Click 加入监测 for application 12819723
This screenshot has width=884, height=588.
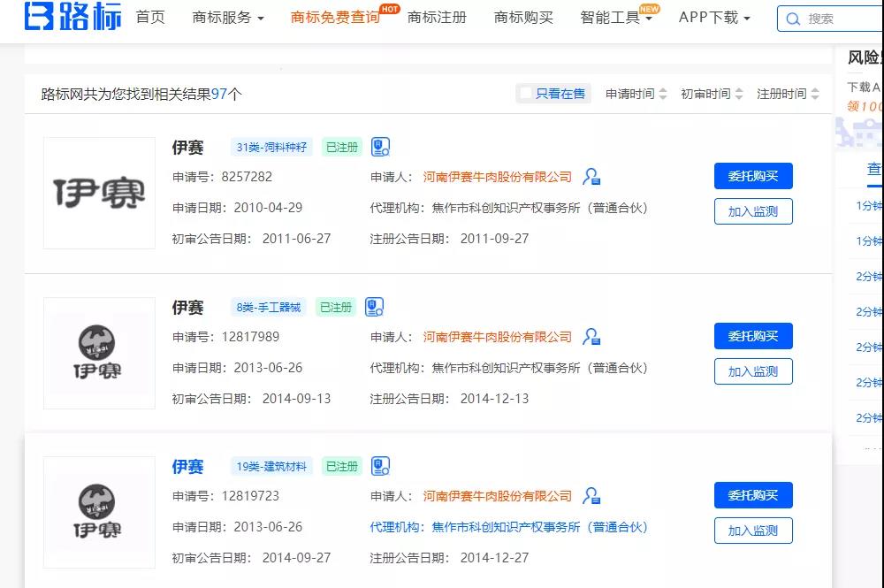coord(753,531)
